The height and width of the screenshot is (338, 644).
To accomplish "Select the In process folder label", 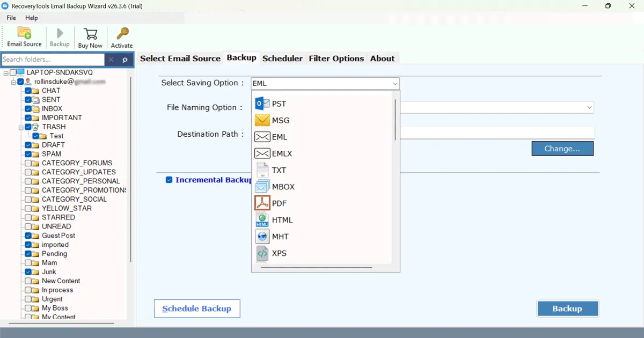I will (x=57, y=290).
